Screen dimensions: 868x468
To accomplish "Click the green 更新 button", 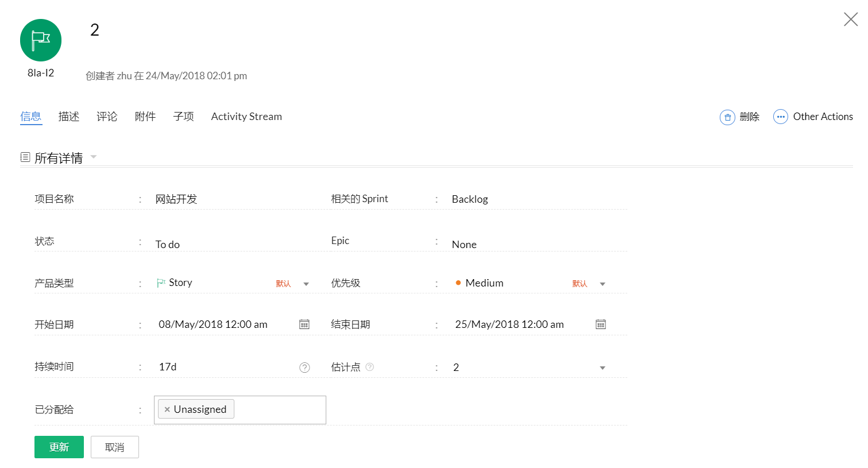I will coord(59,447).
